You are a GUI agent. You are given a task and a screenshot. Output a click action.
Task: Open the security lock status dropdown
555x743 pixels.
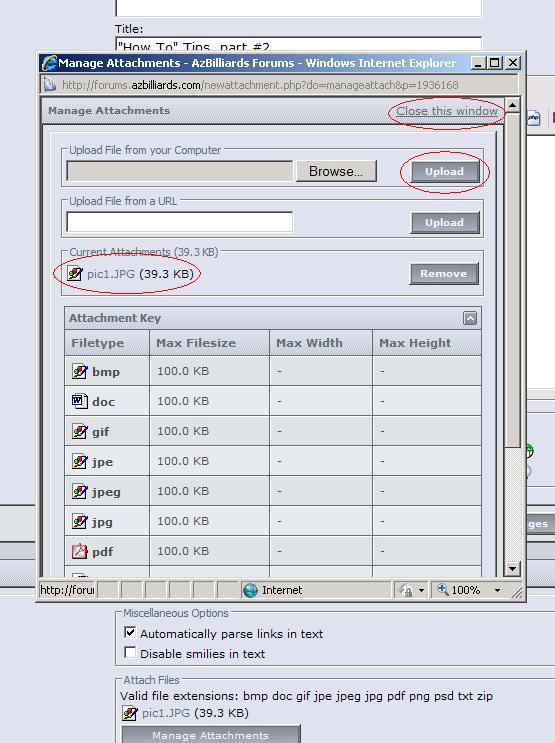point(421,590)
